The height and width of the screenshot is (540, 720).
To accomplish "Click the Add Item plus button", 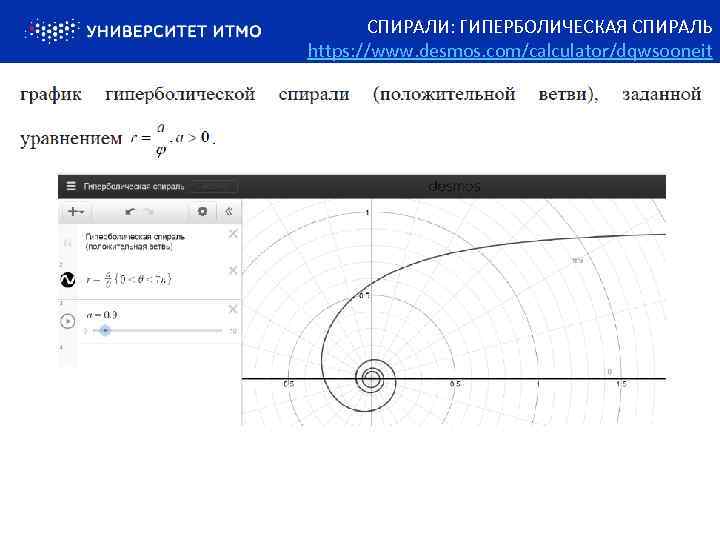I will click(76, 211).
